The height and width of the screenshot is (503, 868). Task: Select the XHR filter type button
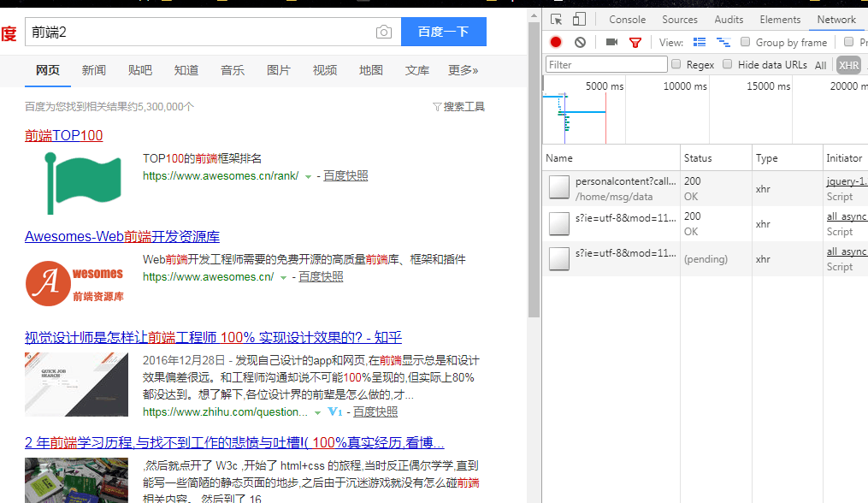848,65
